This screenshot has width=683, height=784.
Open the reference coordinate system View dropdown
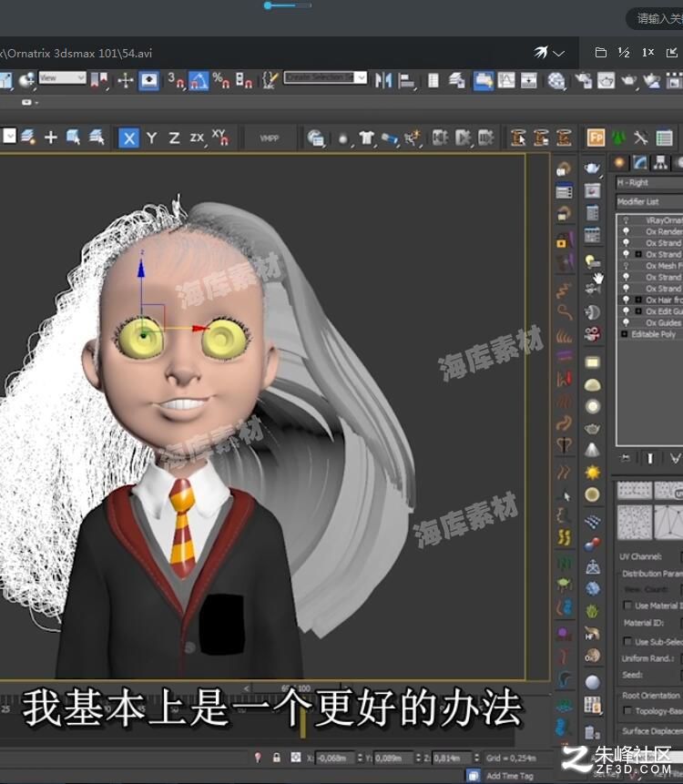pos(62,78)
